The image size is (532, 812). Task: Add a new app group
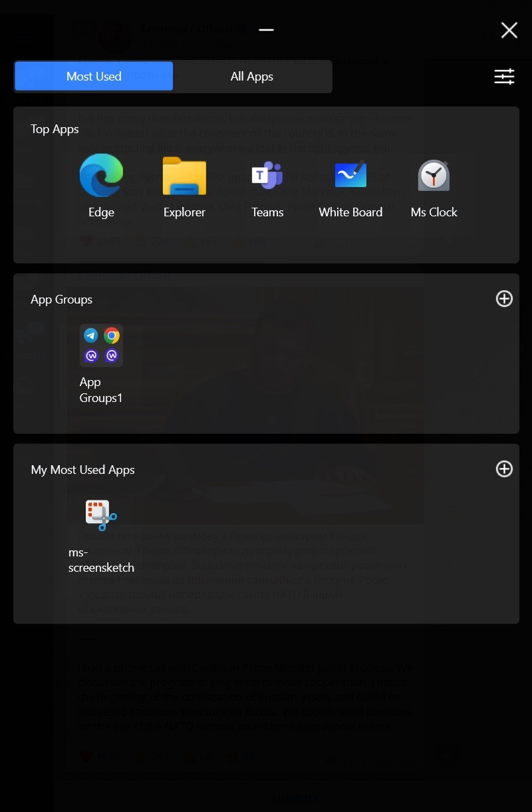point(505,299)
